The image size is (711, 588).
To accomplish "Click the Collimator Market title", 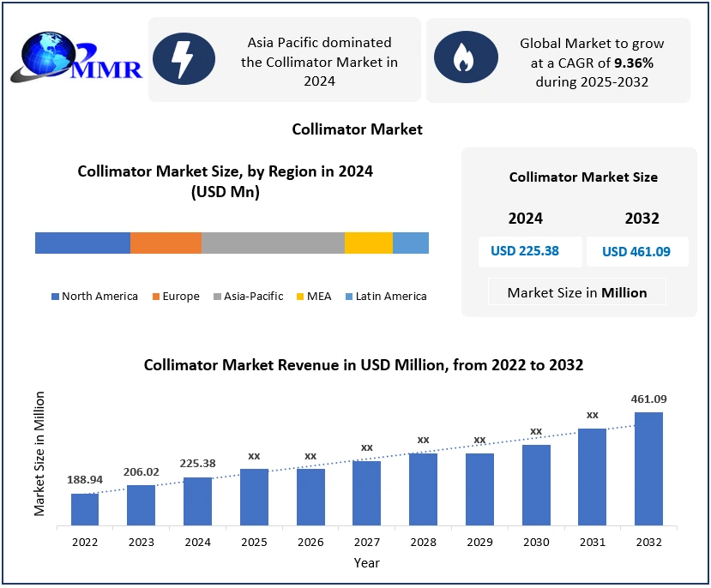I will pyautogui.click(x=357, y=129).
